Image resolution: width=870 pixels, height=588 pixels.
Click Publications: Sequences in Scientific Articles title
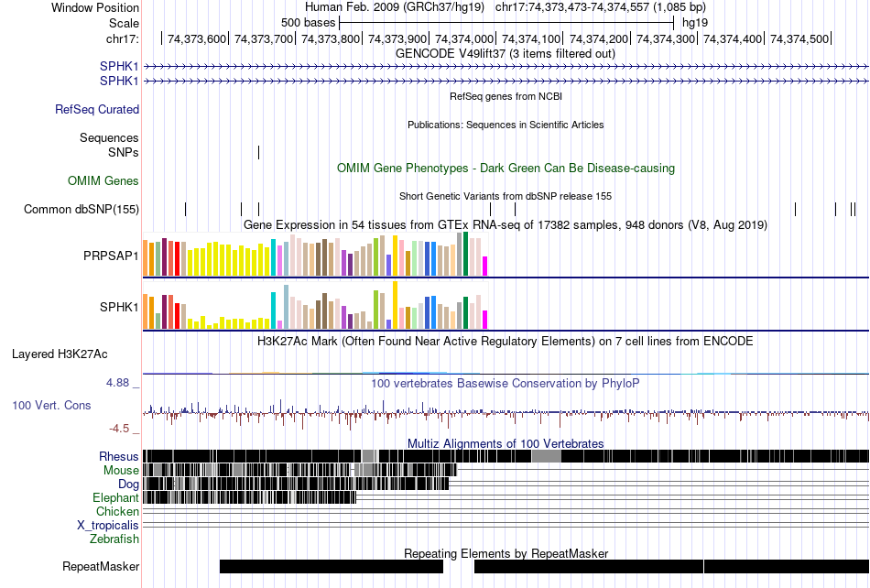pos(506,125)
